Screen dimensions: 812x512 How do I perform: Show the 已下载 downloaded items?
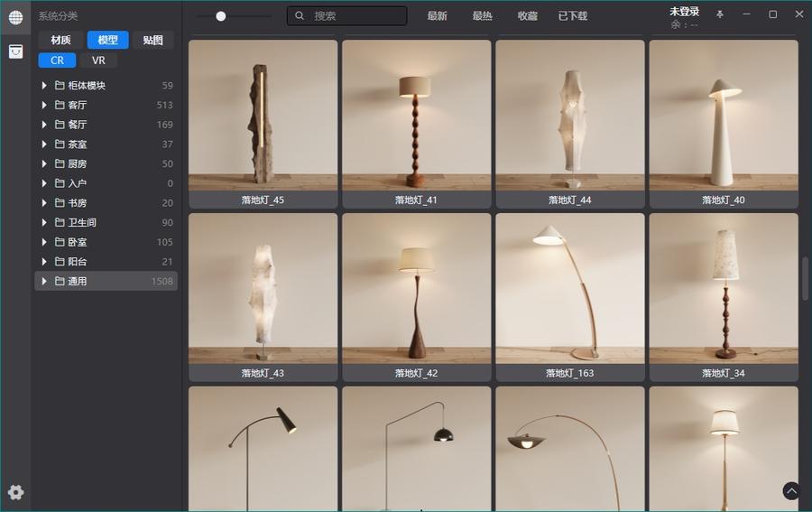573,16
